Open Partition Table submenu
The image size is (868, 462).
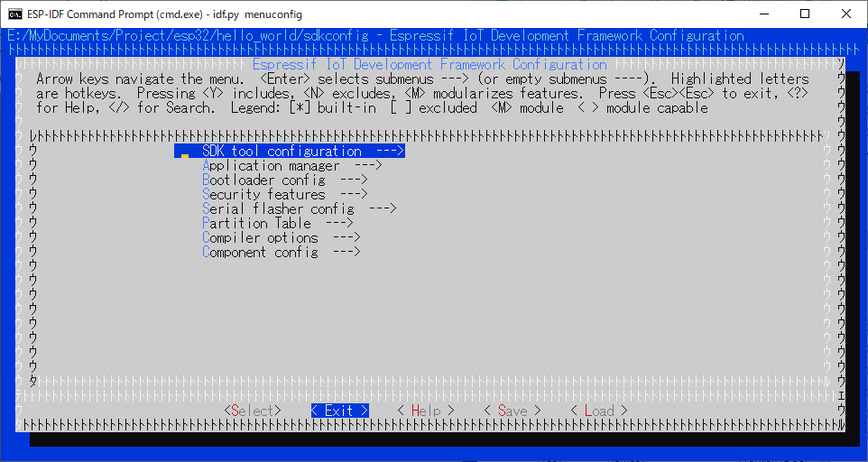click(278, 223)
